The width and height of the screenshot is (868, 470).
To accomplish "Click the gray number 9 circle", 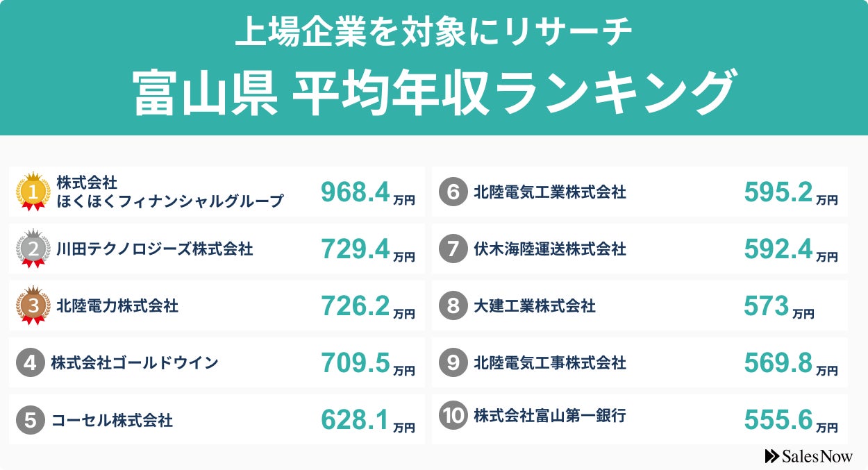I will coord(453,363).
